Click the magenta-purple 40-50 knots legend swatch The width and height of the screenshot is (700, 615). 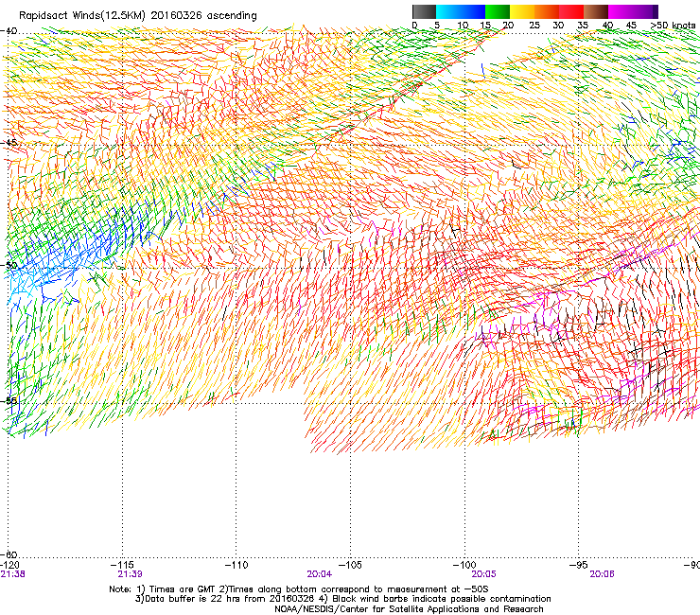click(633, 11)
